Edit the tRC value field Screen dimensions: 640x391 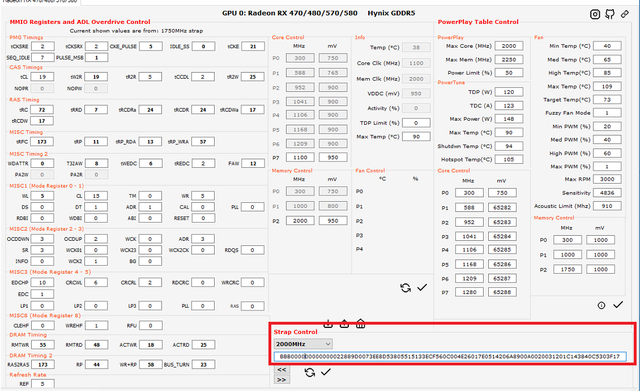(x=42, y=110)
